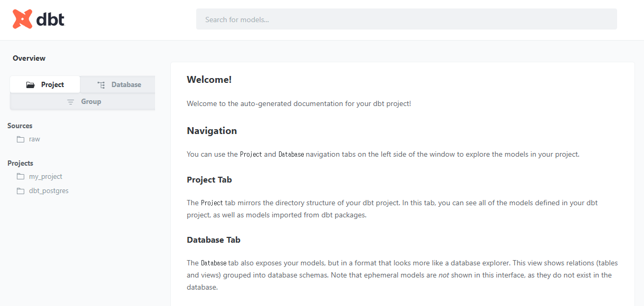Click the "Database Tab" section heading
Image resolution: width=644 pixels, height=306 pixels.
click(213, 240)
